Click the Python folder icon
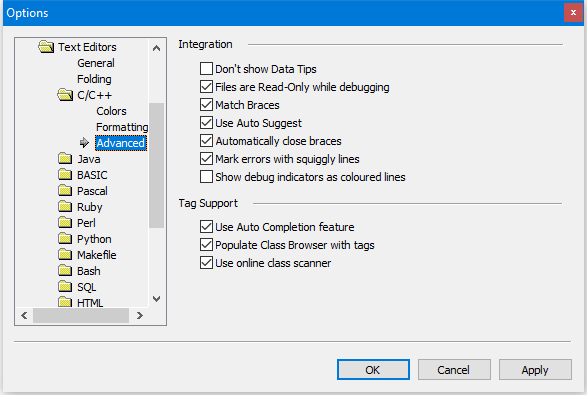 (x=65, y=238)
